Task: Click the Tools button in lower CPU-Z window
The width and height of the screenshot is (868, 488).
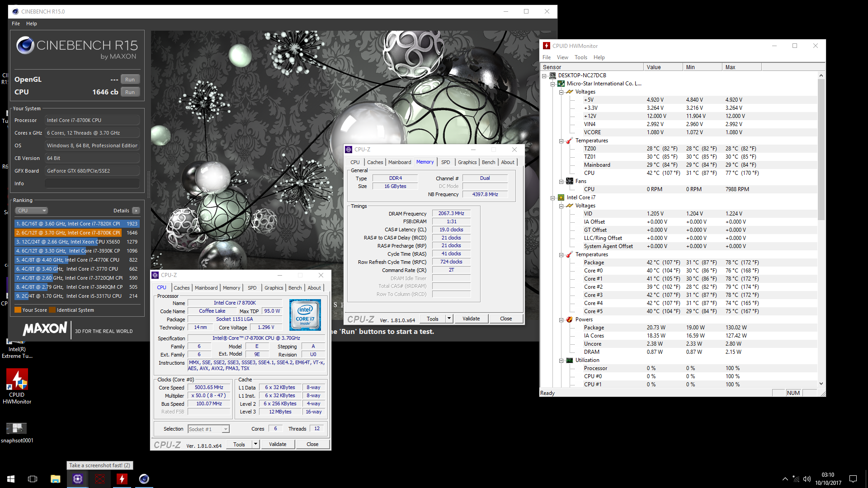Action: coord(239,444)
